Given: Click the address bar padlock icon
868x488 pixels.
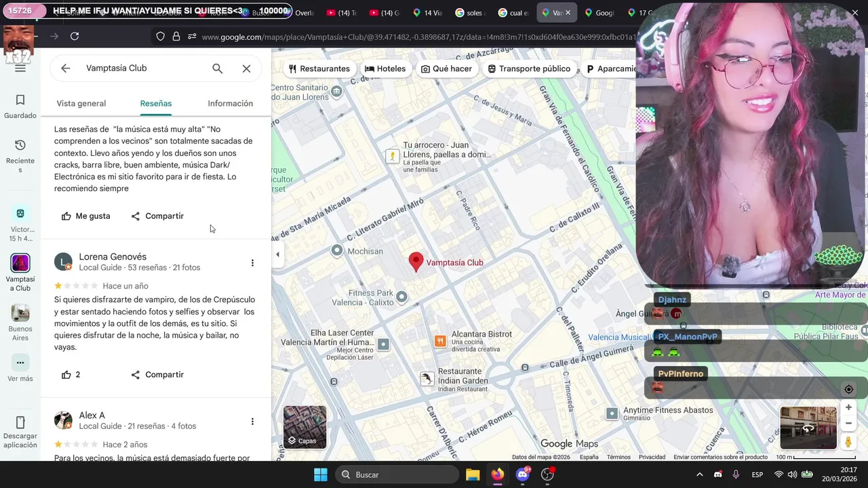Looking at the screenshot, I should coord(176,37).
